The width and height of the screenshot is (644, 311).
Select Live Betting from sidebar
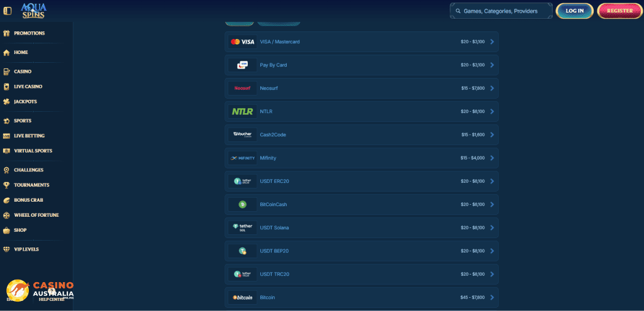tap(29, 136)
